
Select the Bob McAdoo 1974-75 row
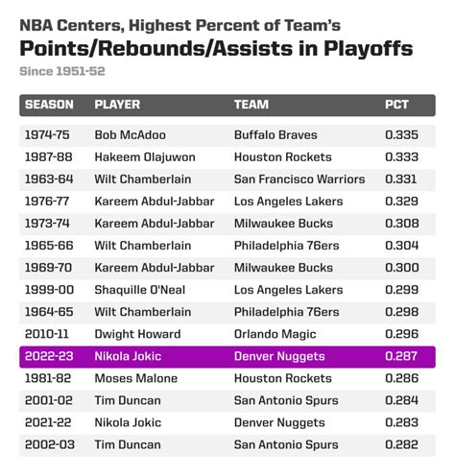[227, 135]
